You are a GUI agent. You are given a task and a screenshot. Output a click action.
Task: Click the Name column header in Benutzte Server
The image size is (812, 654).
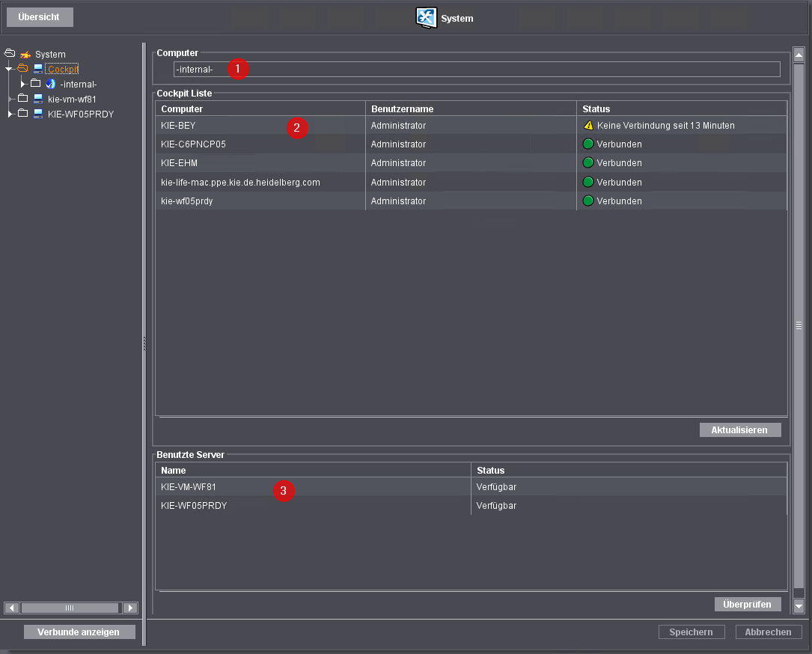[x=314, y=470]
